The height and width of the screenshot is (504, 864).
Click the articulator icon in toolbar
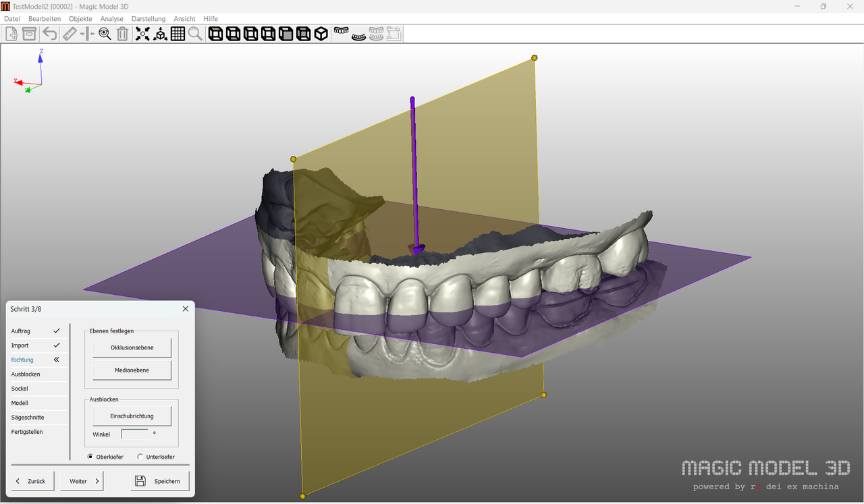click(394, 34)
